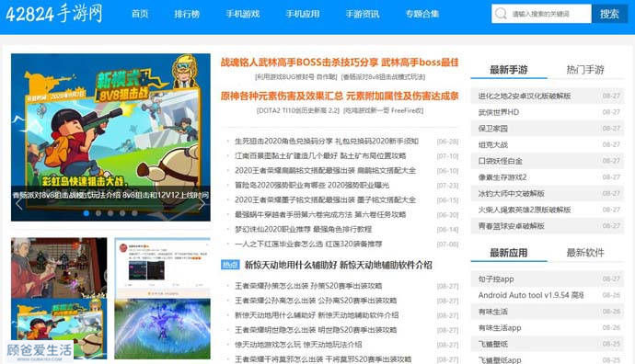Viewport: 635px width, 364px height.
Task: Open game 坦克大战 in sidebar
Action: 493,144
